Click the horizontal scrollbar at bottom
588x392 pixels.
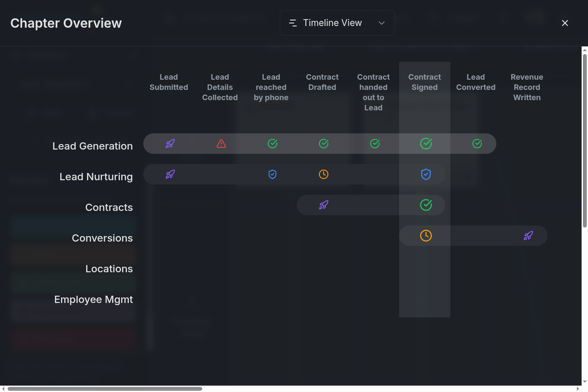point(105,389)
